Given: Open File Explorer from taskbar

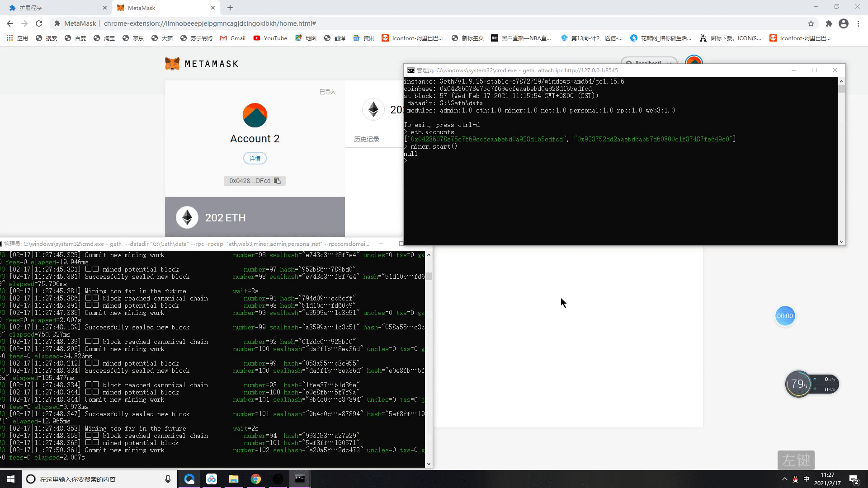Looking at the screenshot, I should click(234, 479).
